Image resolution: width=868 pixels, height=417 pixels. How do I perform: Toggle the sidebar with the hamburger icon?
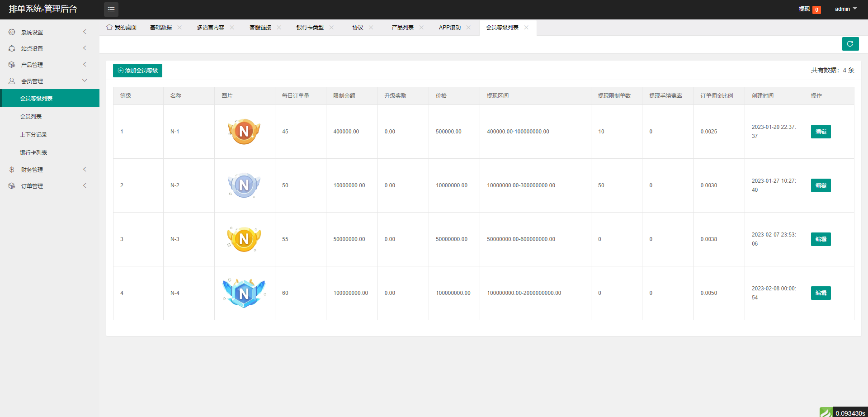111,9
